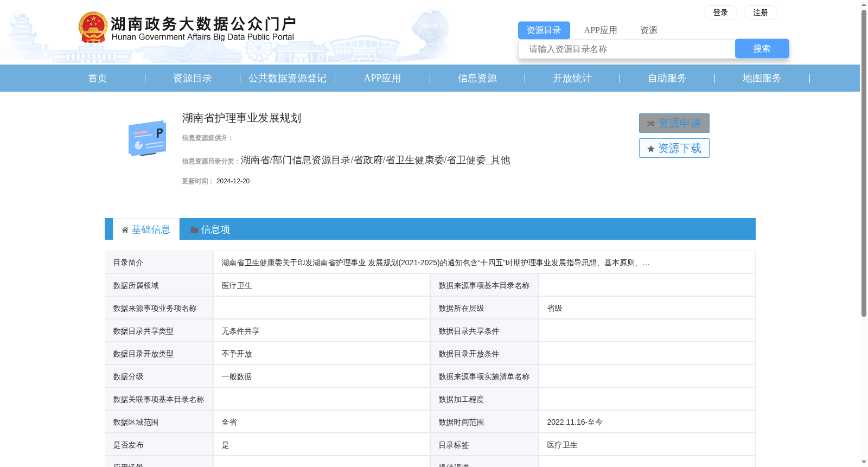This screenshot has width=868, height=467.
Task: Click the portal title 湖南政务大数据公众门户
Action: point(203,24)
